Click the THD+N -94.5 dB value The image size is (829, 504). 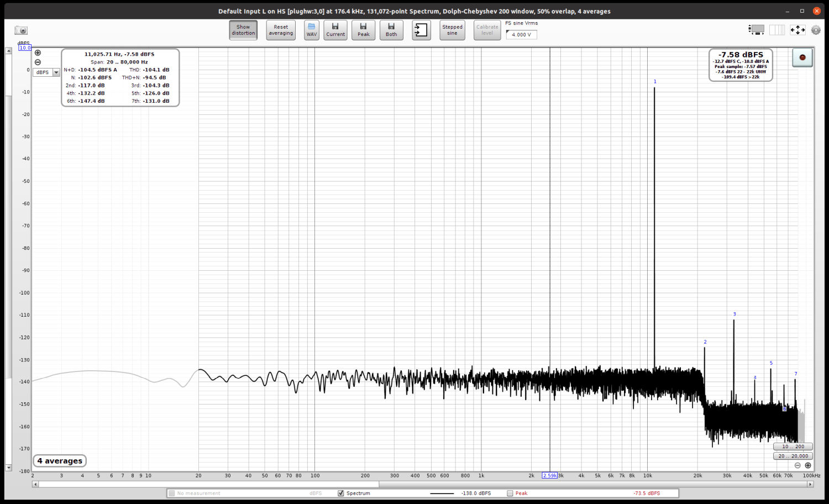[155, 77]
